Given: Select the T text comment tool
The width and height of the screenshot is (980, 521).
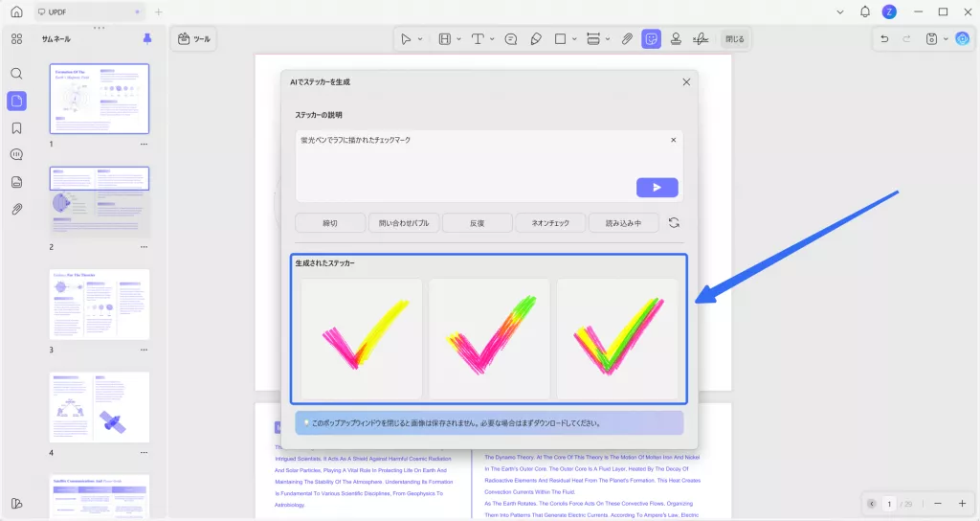Looking at the screenshot, I should [478, 38].
